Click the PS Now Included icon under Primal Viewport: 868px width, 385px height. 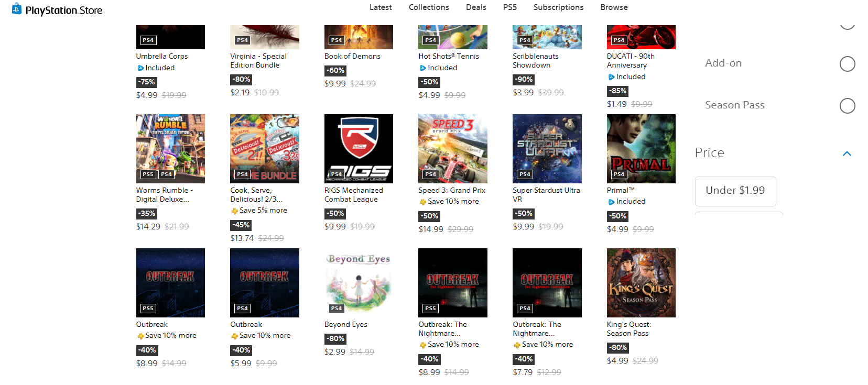pyautogui.click(x=611, y=202)
